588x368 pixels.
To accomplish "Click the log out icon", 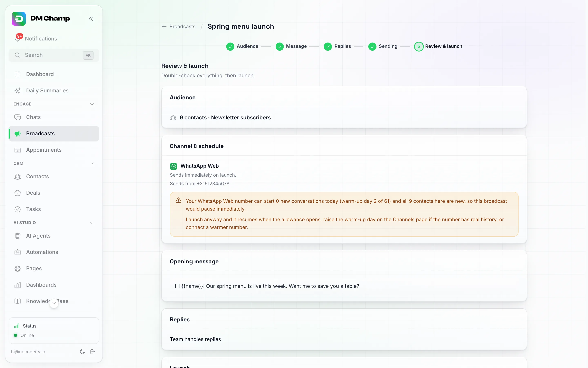I will point(92,352).
